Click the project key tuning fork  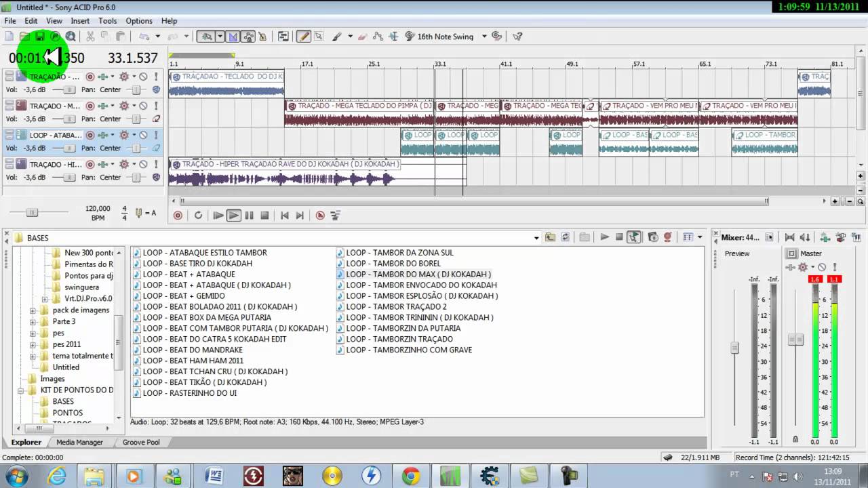point(139,213)
